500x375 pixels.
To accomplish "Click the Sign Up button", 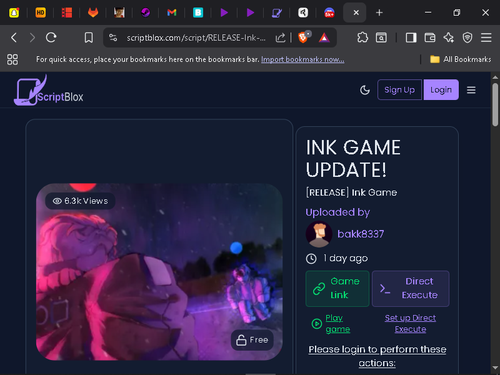I will tap(400, 90).
